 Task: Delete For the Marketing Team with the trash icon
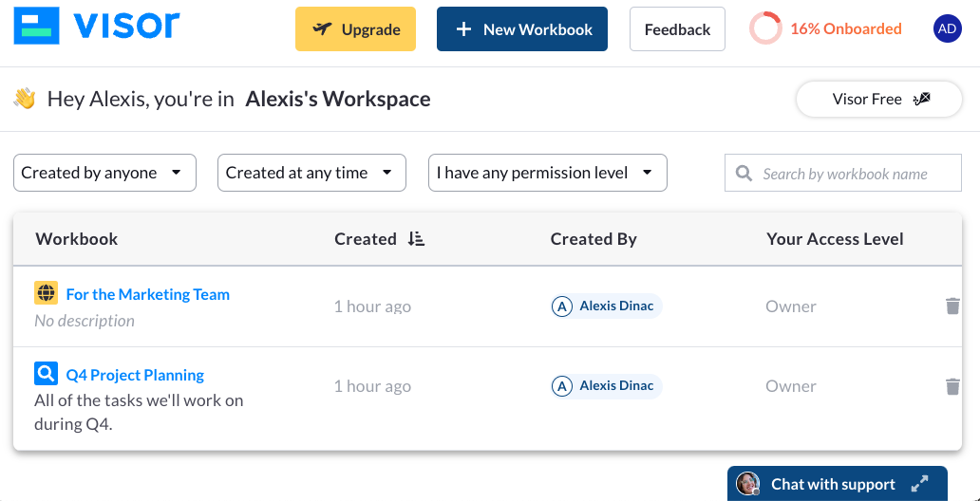(952, 306)
